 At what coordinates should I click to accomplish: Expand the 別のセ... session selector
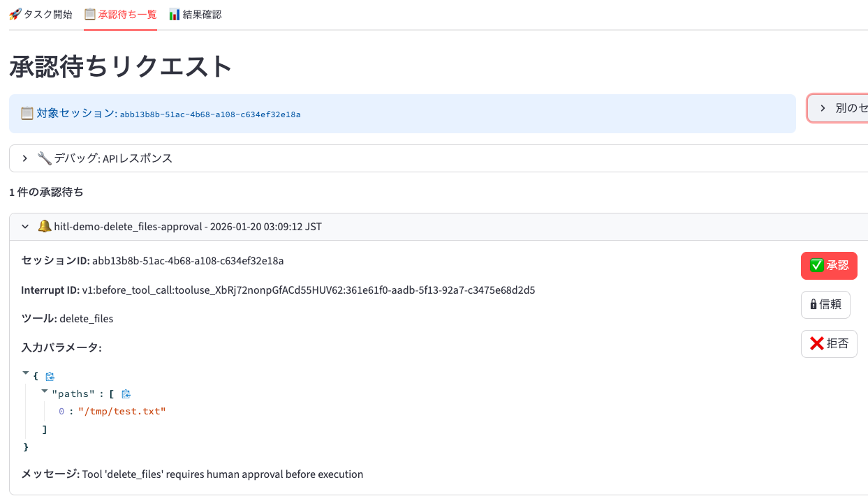[x=838, y=108]
